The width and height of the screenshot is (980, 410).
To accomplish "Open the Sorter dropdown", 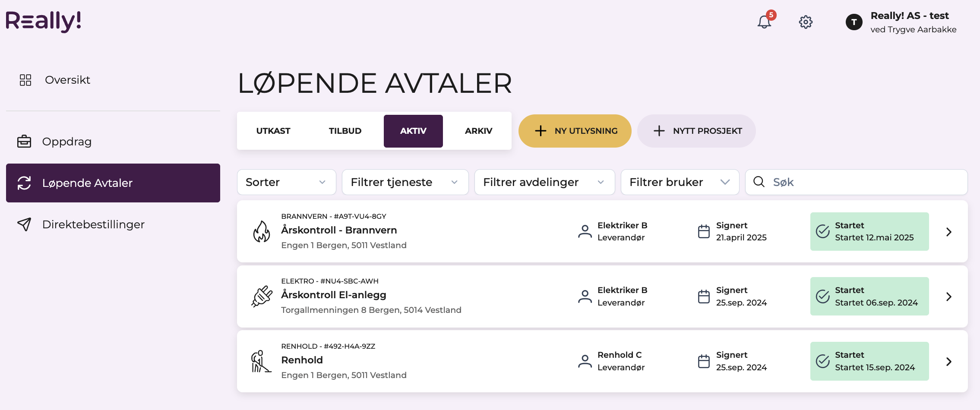I will point(286,182).
